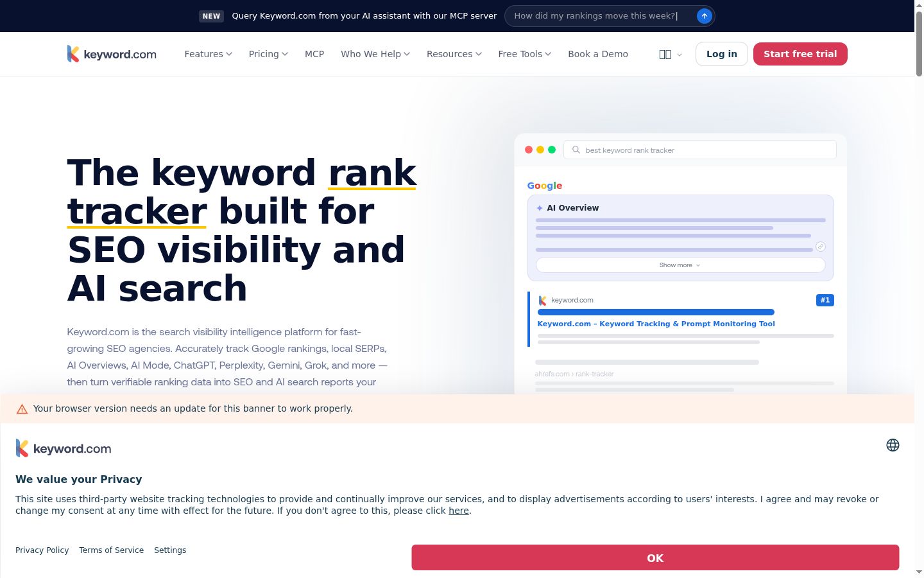Viewport: 924px width, 578px height.
Task: Click the K favicon beside the keyword.com search result
Action: click(x=542, y=300)
